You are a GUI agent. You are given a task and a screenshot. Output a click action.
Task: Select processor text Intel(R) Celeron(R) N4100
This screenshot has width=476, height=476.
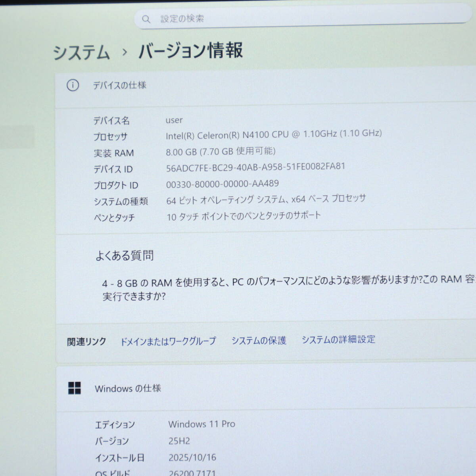click(217, 135)
